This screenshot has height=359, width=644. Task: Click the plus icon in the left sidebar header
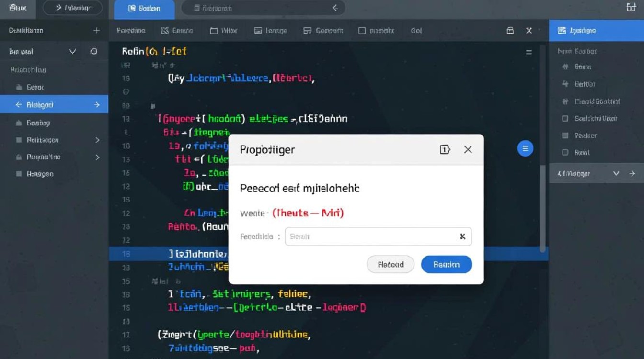pos(96,30)
